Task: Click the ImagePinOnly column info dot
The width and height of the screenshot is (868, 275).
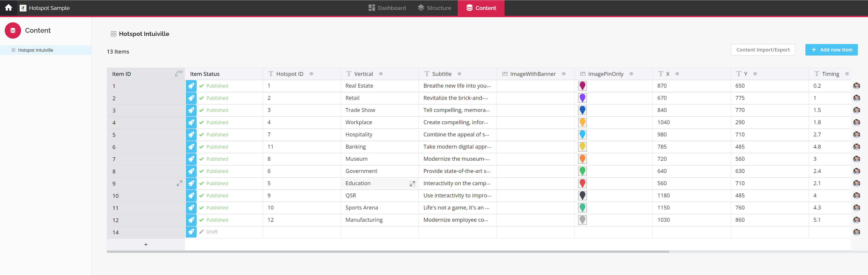Action: 631,74
